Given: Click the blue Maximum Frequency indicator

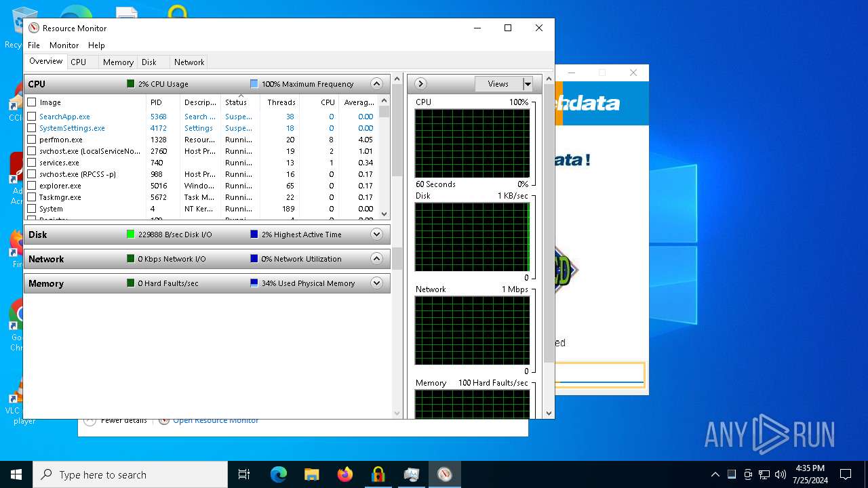Looking at the screenshot, I should pyautogui.click(x=254, y=84).
